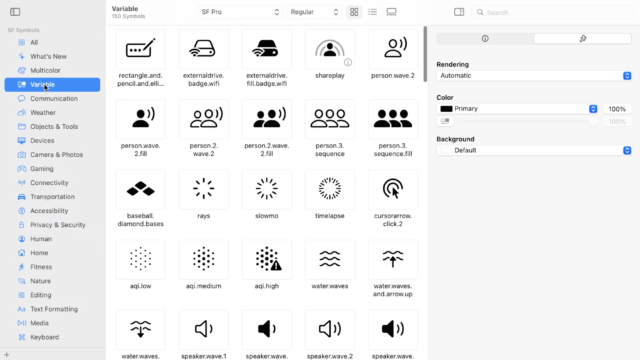Select the person.2.wave.2.fill symbol
Screen dimensions: 640x360
267,119
